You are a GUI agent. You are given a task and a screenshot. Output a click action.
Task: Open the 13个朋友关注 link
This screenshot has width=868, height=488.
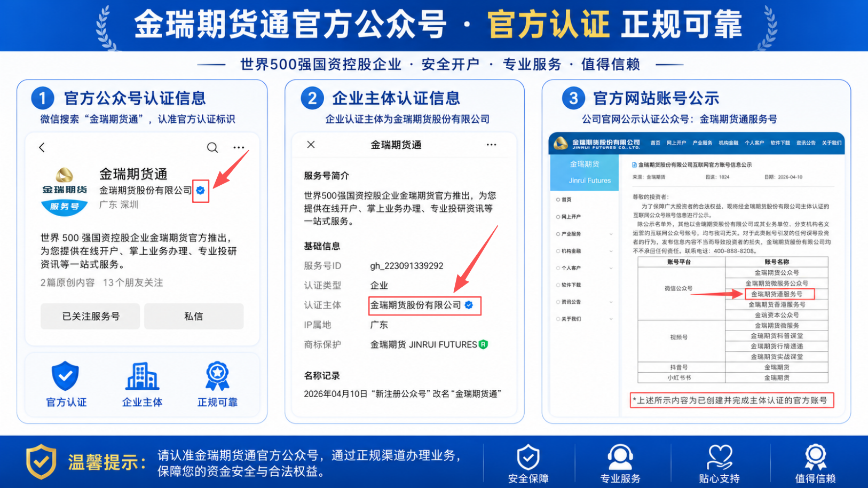click(x=133, y=282)
